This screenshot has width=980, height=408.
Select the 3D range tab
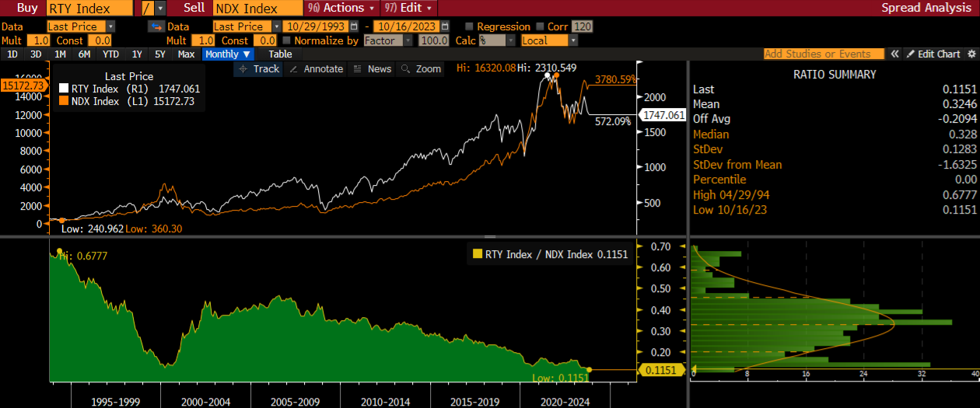(36, 54)
